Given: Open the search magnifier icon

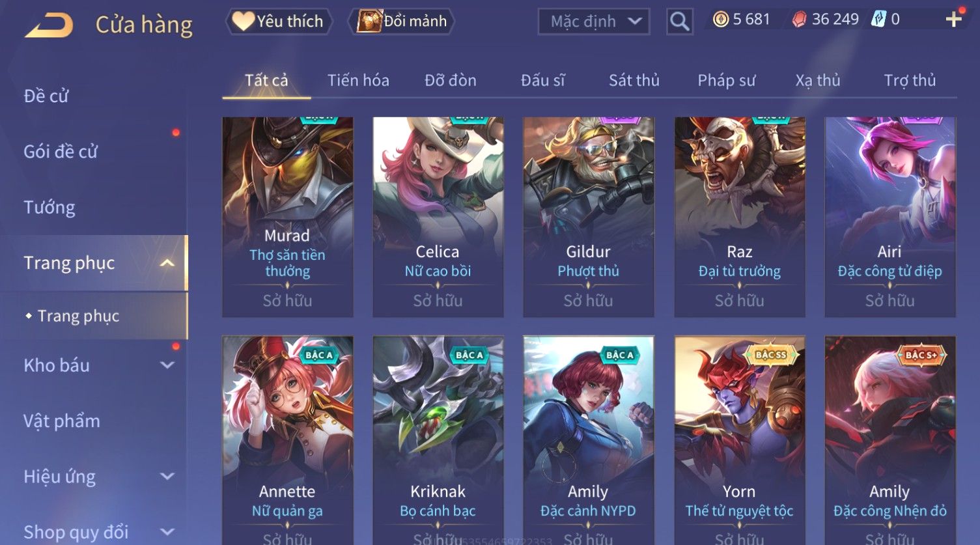Looking at the screenshot, I should tap(679, 21).
